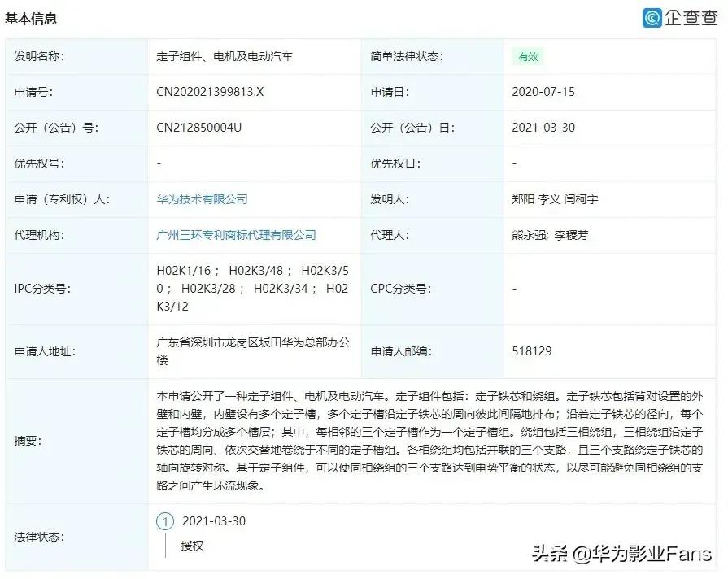Click the abstract paragraph text
Viewport: 728px width, 579px height.
(x=429, y=441)
